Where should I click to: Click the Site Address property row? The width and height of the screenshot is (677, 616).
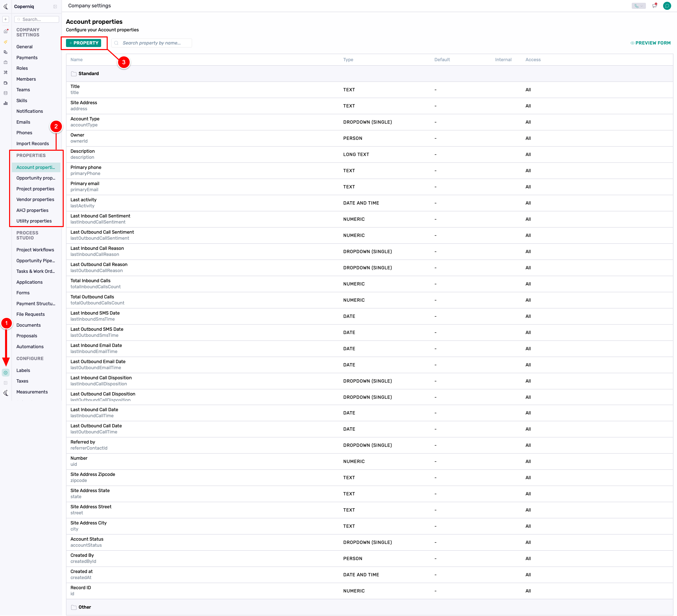point(369,106)
